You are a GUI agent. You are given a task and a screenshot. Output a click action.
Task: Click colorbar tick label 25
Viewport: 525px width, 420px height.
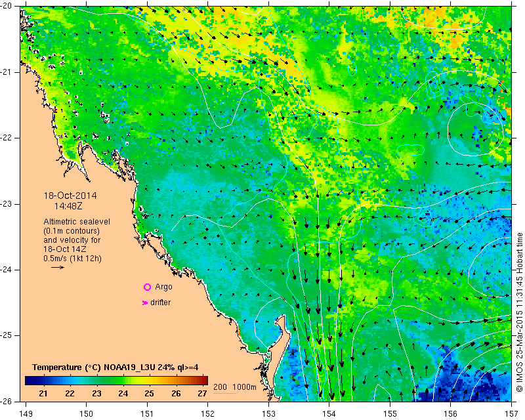(150, 394)
